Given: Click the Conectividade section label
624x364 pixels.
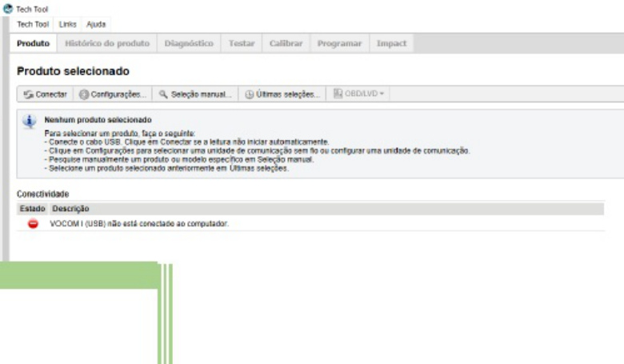Looking at the screenshot, I should (x=43, y=194).
